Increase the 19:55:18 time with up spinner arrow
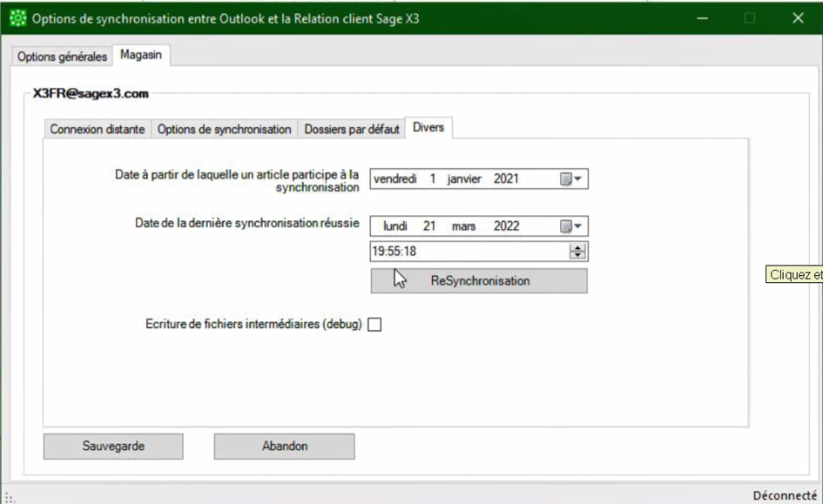The width and height of the screenshot is (823, 504). tap(577, 247)
